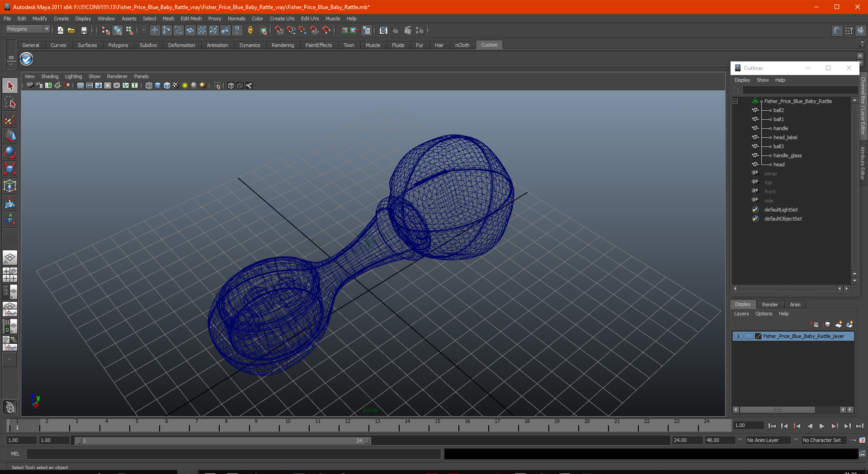Toggle isolate select in viewport toolbar
The width and height of the screenshot is (868, 474).
tap(217, 85)
